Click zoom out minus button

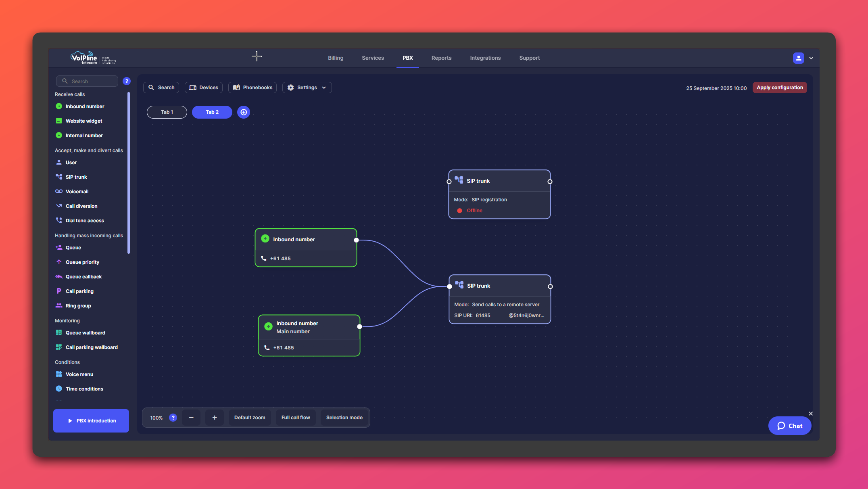click(x=191, y=418)
